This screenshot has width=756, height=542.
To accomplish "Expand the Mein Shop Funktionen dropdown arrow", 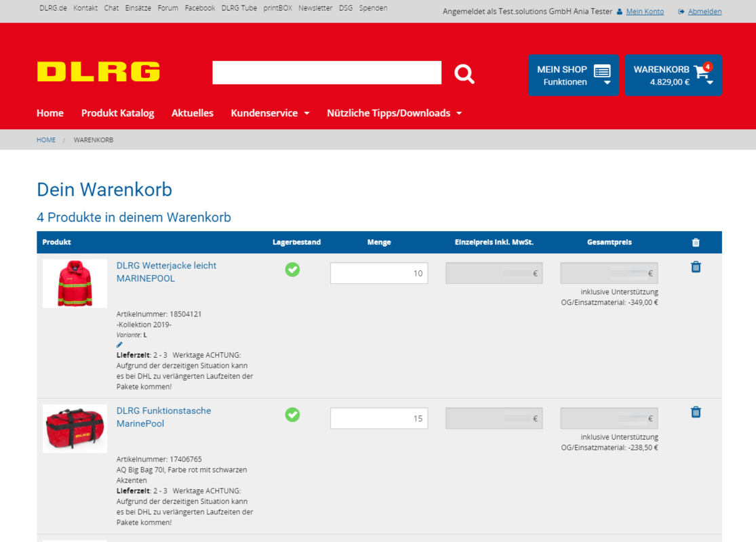I will (608, 83).
